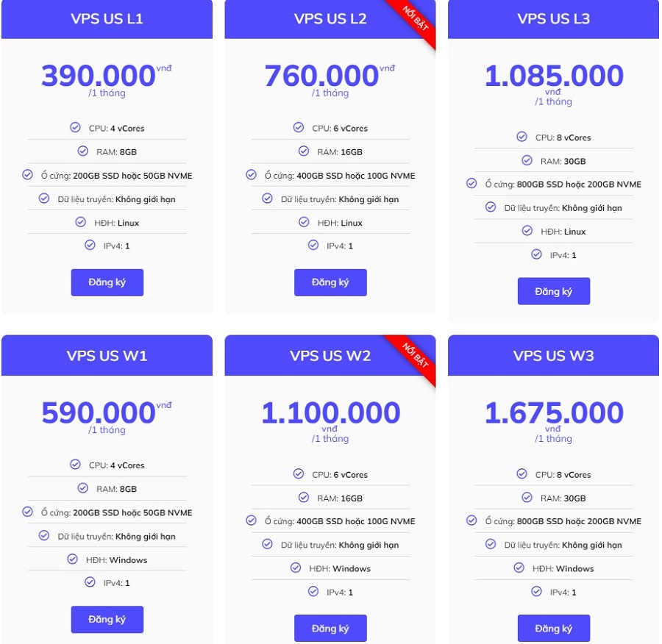The image size is (662, 644).
Task: Click checkmark icon beside 800GB SSD in L3
Action: [471, 184]
